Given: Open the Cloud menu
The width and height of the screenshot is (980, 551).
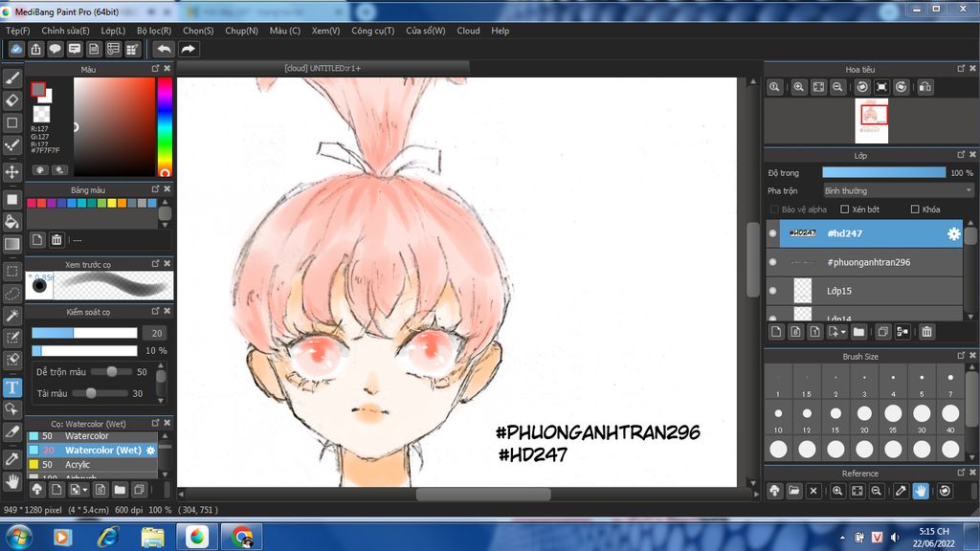Looking at the screenshot, I should 468,31.
